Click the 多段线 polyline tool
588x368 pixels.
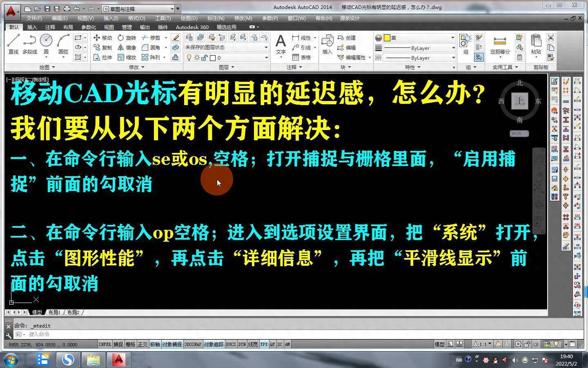point(29,44)
